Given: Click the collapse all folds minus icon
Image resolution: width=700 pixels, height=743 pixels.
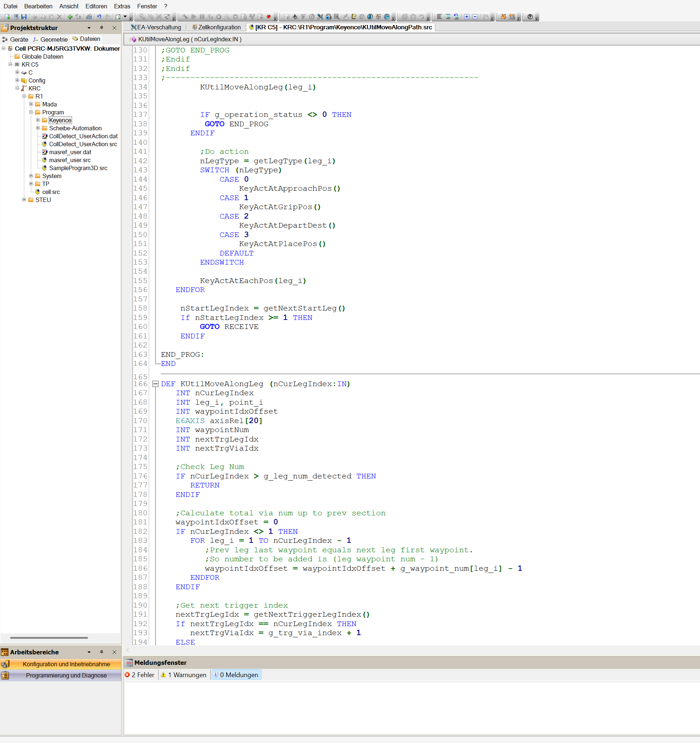Looking at the screenshot, I should [x=475, y=17].
